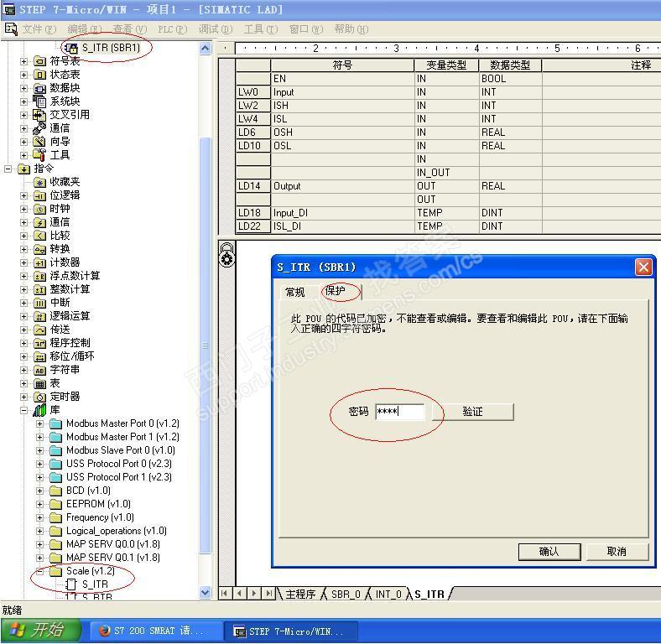Click the 逻辑运算 logical operations icon

39,316
